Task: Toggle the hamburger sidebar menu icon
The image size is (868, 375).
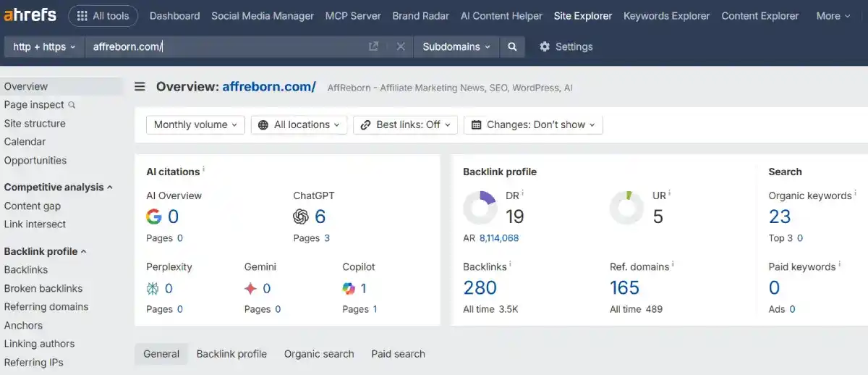Action: (140, 87)
